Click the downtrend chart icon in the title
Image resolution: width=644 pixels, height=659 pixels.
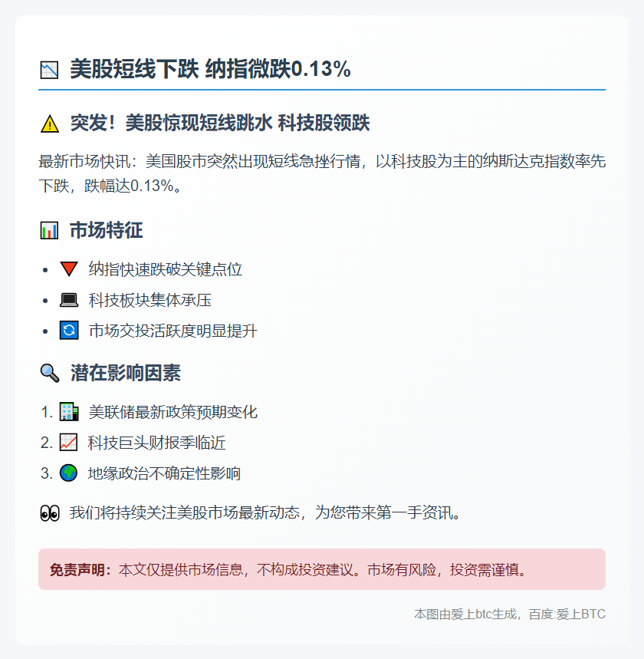49,70
